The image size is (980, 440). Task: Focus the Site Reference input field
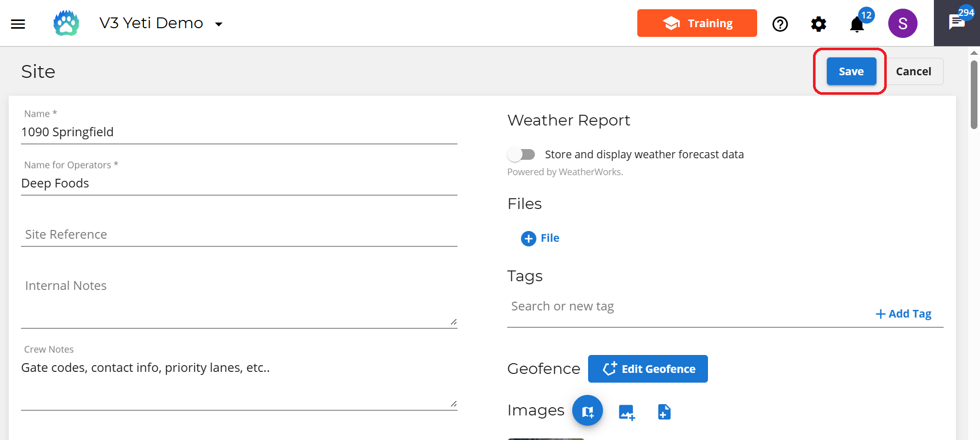[x=239, y=235]
